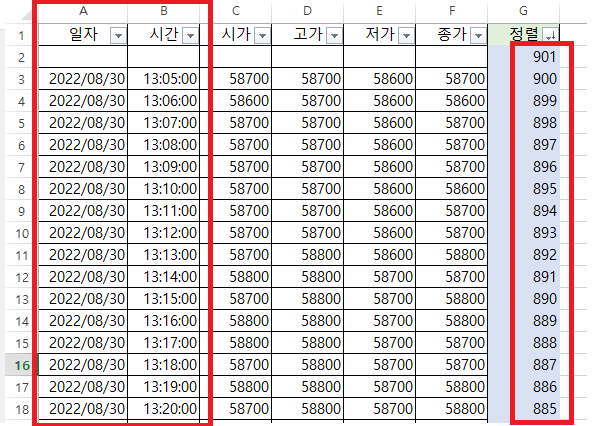Click the 일자 header cell
The width and height of the screenshot is (592, 426).
click(x=83, y=35)
